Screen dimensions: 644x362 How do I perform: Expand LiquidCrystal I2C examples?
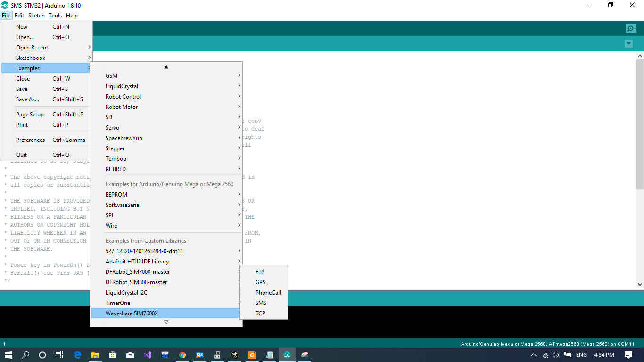(x=166, y=293)
